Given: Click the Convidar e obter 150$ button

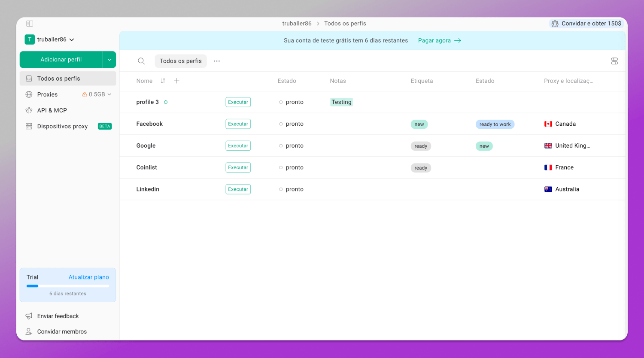Looking at the screenshot, I should tap(586, 24).
